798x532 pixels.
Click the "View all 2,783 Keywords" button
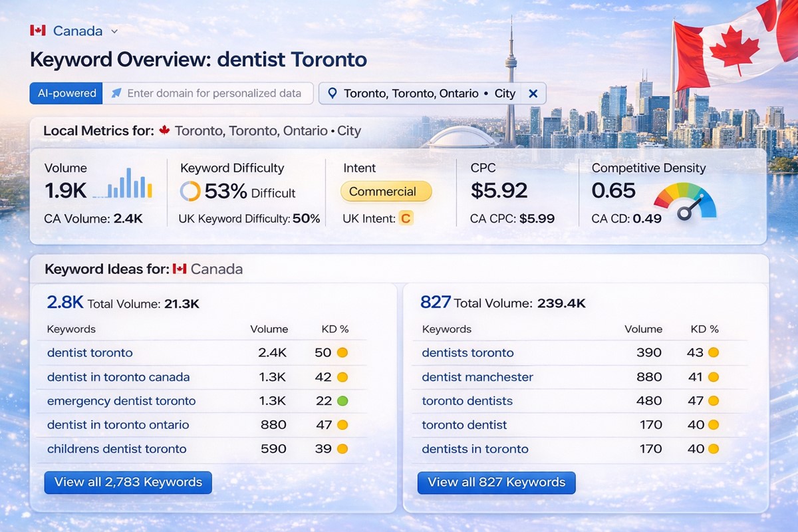click(x=128, y=483)
